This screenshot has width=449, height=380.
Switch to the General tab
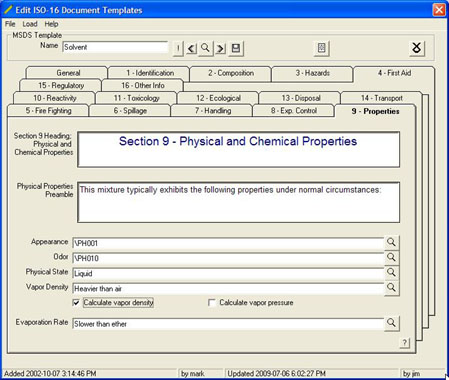click(x=68, y=73)
